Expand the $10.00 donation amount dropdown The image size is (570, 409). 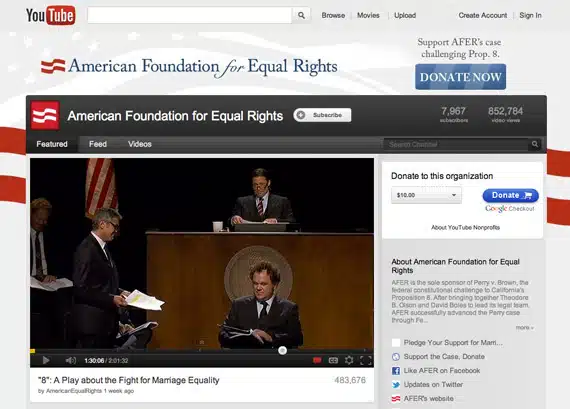point(426,195)
